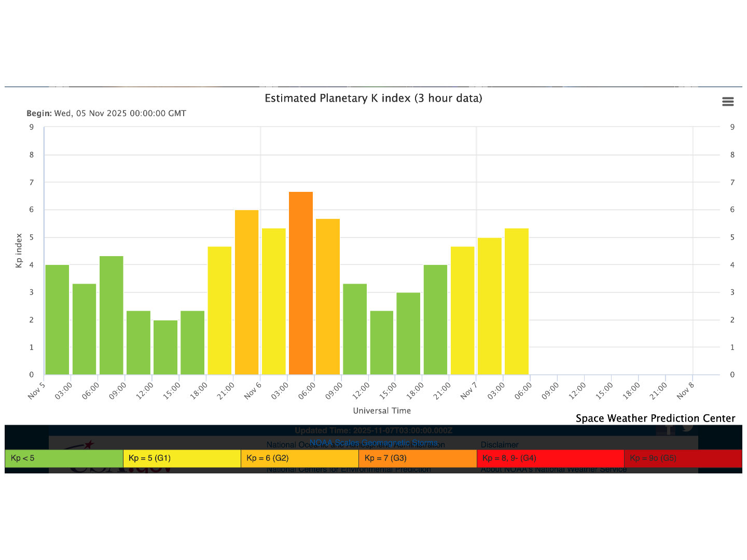Open the Disclaimer link
The image size is (747, 560).
499,445
